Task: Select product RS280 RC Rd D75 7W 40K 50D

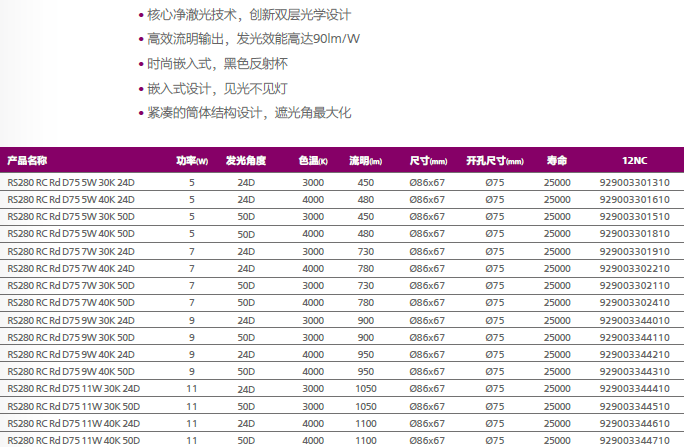Action: click(71, 302)
